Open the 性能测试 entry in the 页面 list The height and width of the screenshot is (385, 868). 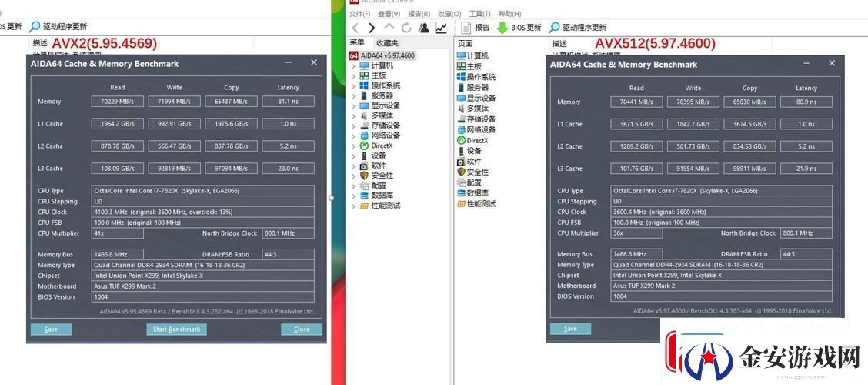coord(476,203)
